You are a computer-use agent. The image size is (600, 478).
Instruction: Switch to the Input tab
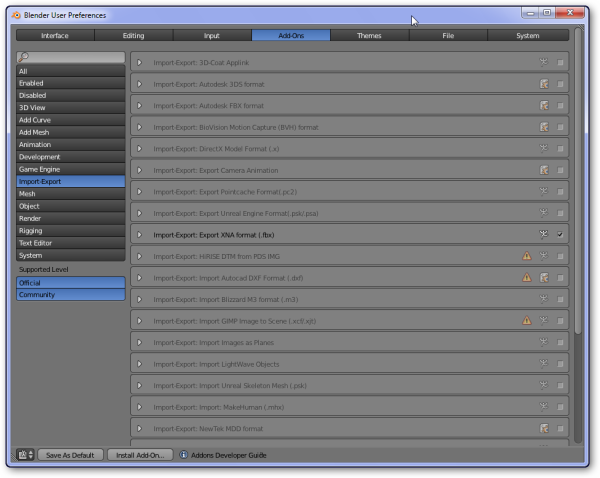[212, 35]
